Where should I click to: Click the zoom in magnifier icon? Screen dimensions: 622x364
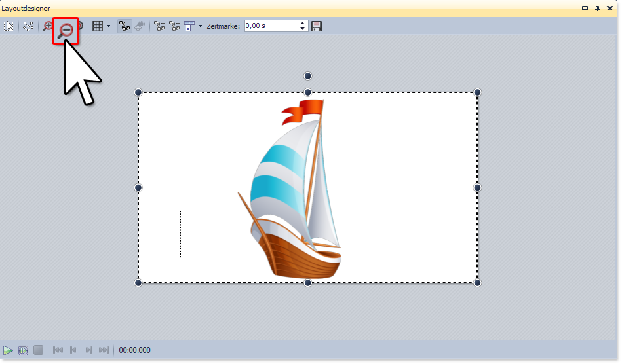(47, 26)
